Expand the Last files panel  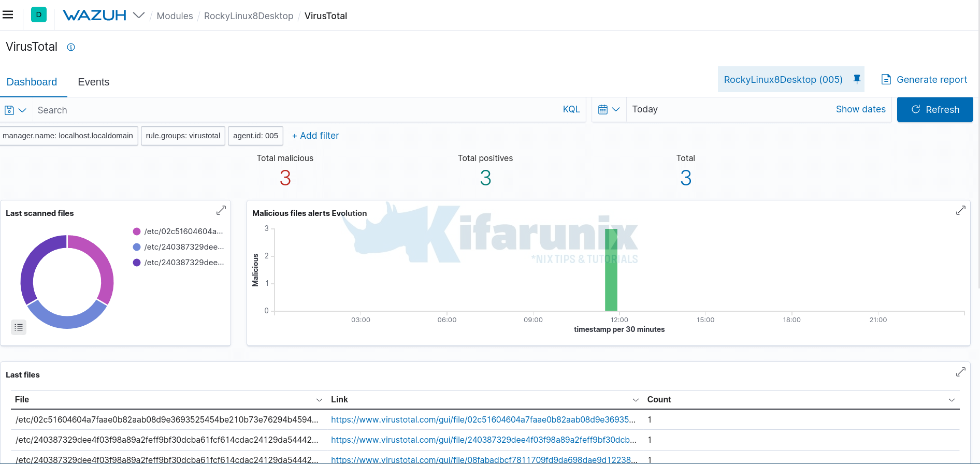pyautogui.click(x=961, y=372)
